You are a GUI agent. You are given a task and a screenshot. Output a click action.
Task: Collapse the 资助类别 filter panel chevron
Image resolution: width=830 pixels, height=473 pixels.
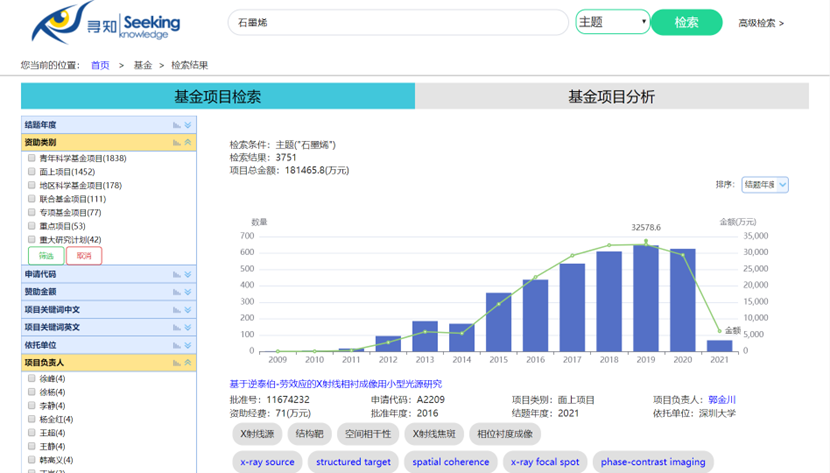point(188,142)
